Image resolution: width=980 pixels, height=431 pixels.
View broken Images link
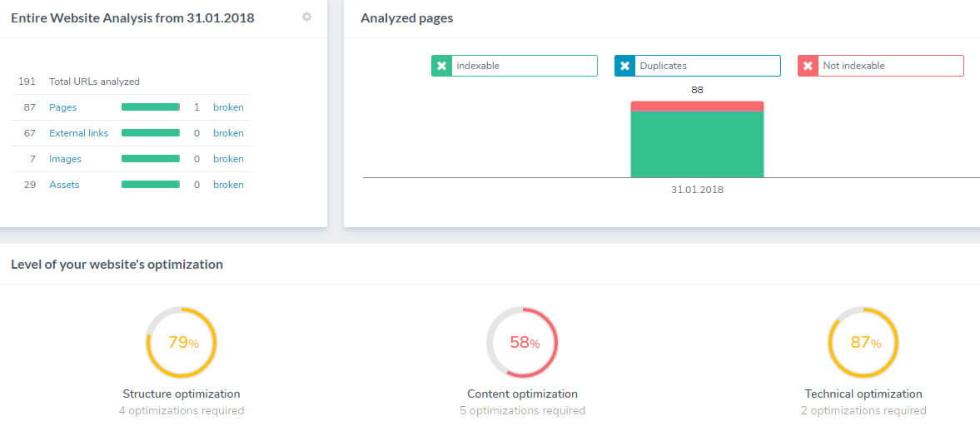pyautogui.click(x=228, y=159)
